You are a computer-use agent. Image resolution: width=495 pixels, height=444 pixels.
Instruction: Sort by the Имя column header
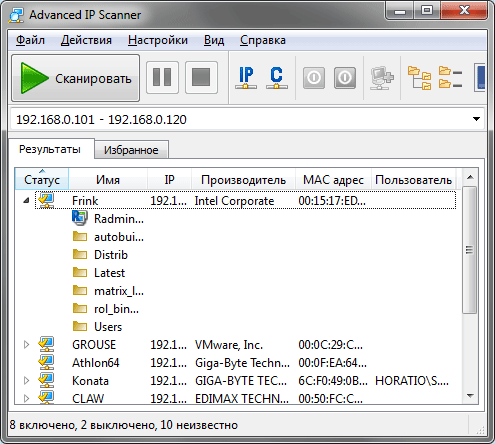coord(108,179)
